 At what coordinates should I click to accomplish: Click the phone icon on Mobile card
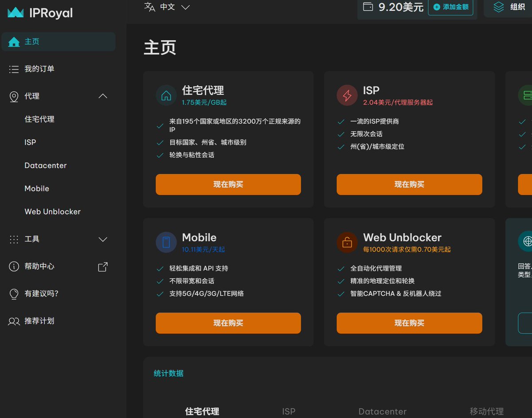(x=166, y=242)
